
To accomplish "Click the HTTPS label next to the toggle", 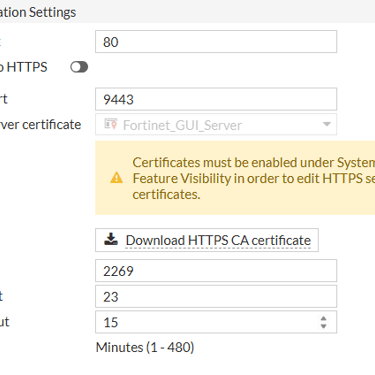I will click(x=27, y=67).
